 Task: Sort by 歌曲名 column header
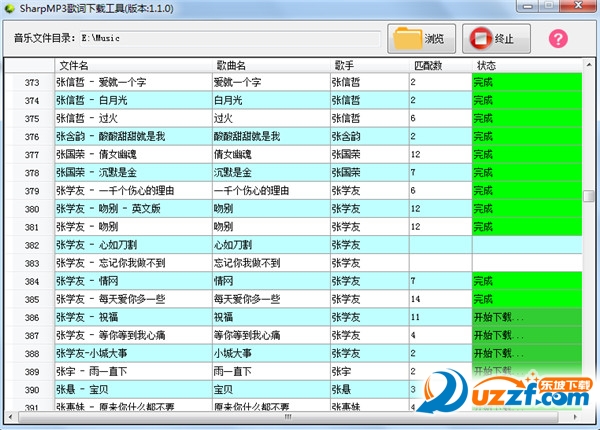[271, 66]
